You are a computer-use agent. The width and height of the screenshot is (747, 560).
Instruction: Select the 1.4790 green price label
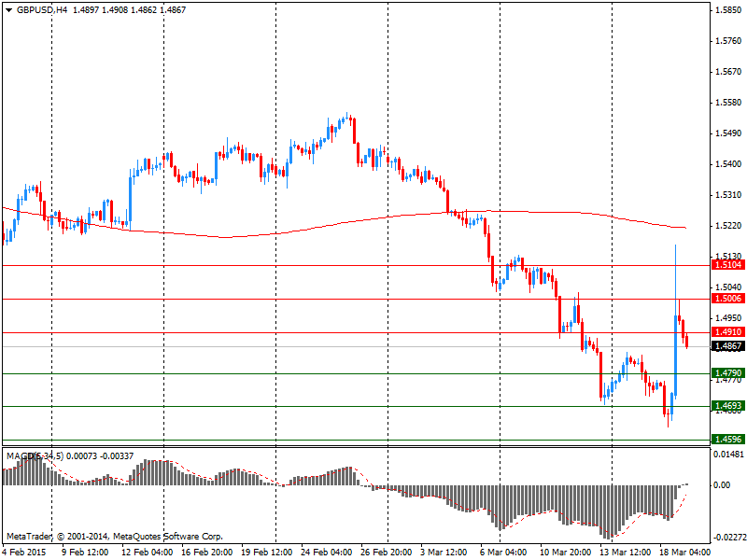(728, 372)
